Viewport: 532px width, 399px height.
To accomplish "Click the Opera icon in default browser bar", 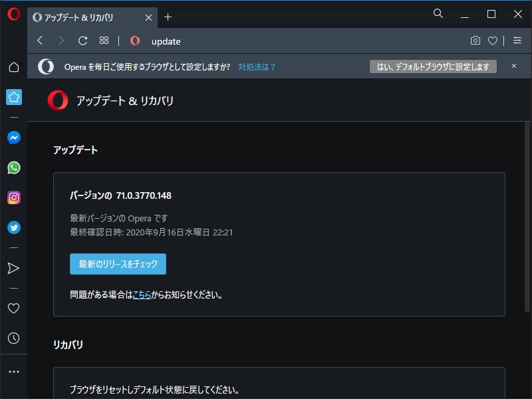I will click(46, 66).
